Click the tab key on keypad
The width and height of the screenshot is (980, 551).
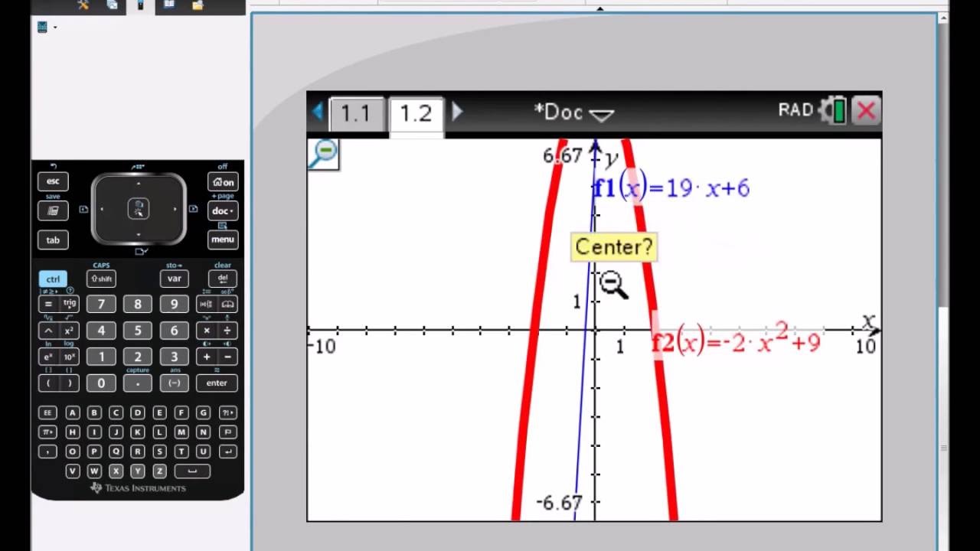click(53, 240)
